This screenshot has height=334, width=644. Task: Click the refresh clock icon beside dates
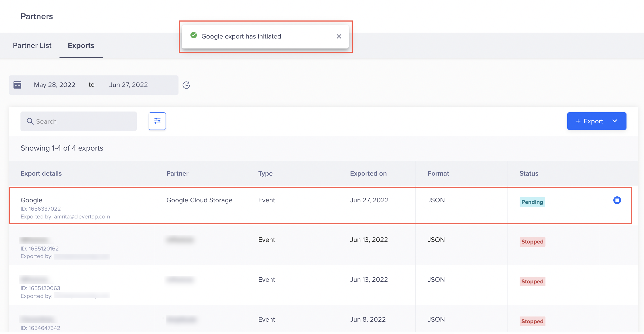[x=186, y=85]
